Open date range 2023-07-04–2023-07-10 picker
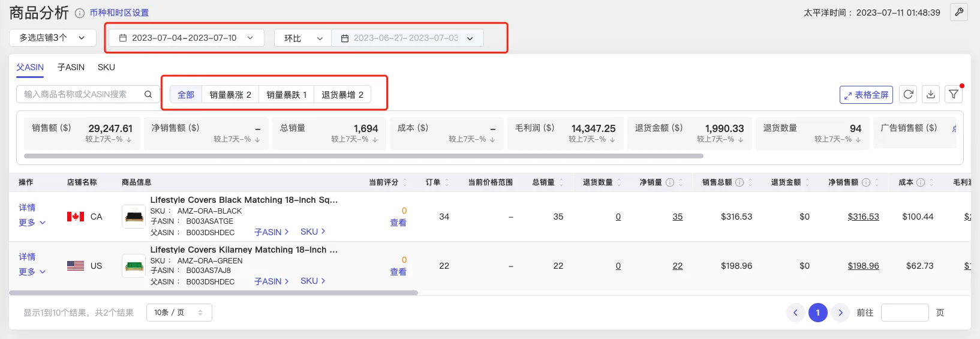Screen dimensions: 980x339 pyautogui.click(x=186, y=38)
